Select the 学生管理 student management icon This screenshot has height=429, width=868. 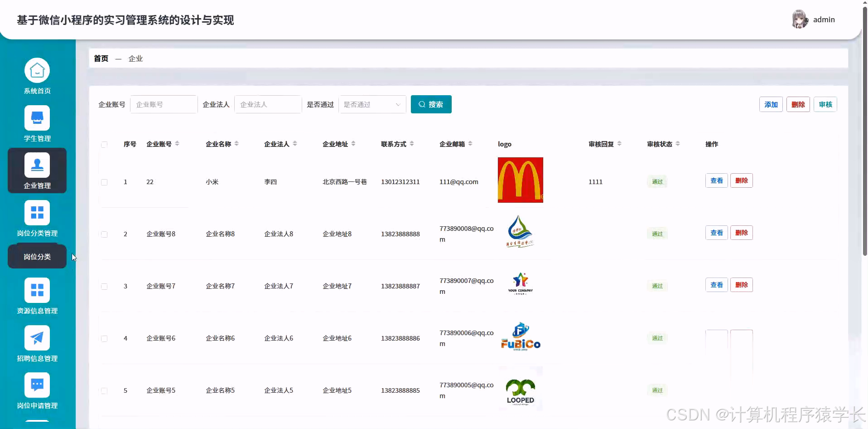click(37, 117)
